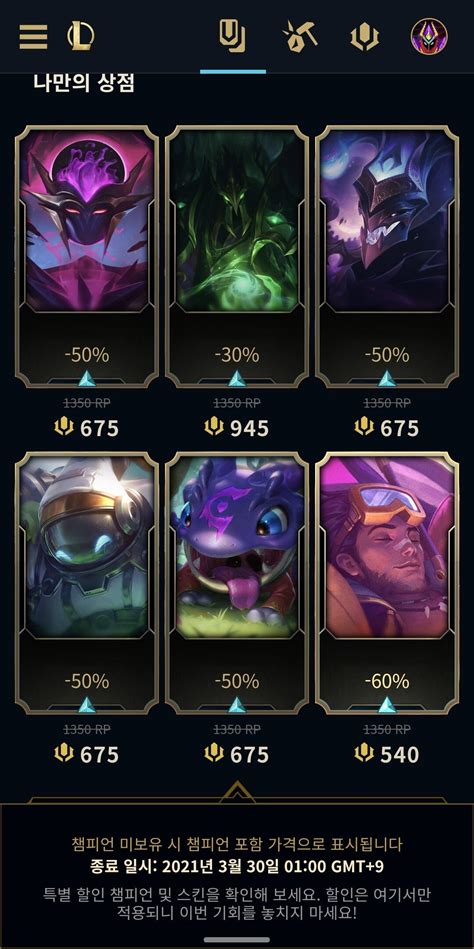Click RP icon next to 675 under astronaut skin
This screenshot has width=474, height=949.
(64, 754)
